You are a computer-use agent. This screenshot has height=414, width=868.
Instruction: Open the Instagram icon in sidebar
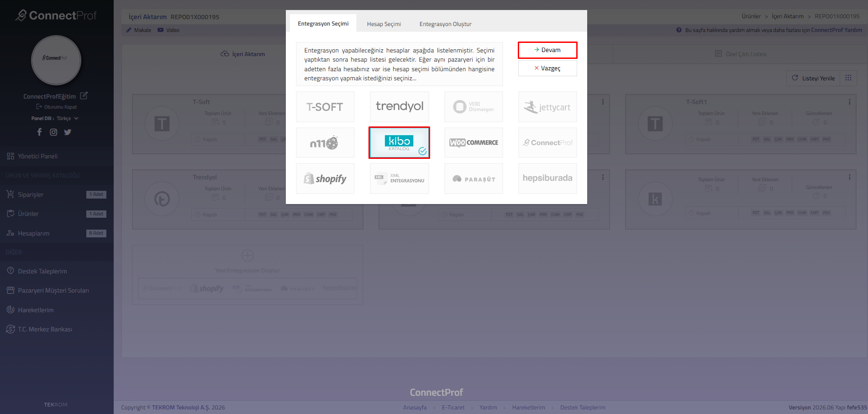coord(53,132)
